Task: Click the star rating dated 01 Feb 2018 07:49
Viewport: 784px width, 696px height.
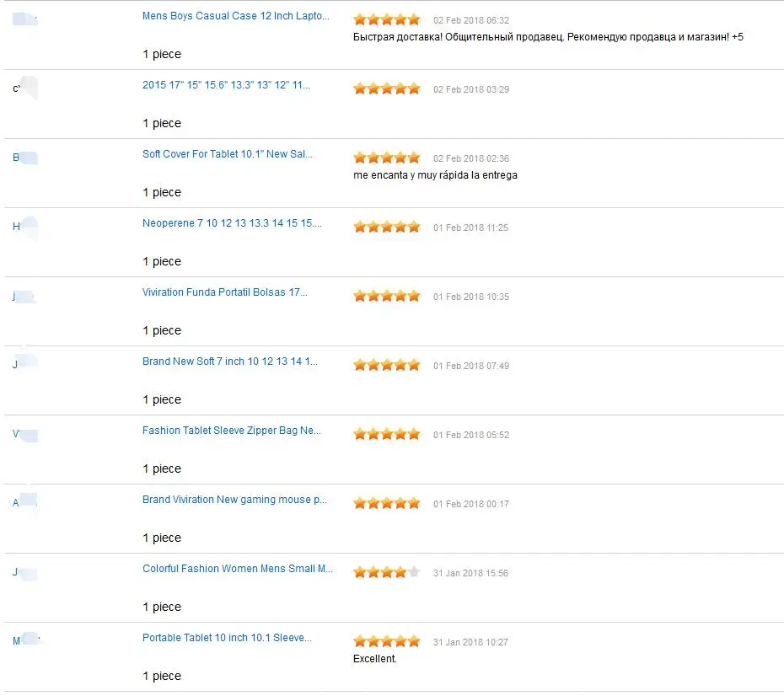Action: click(x=386, y=365)
